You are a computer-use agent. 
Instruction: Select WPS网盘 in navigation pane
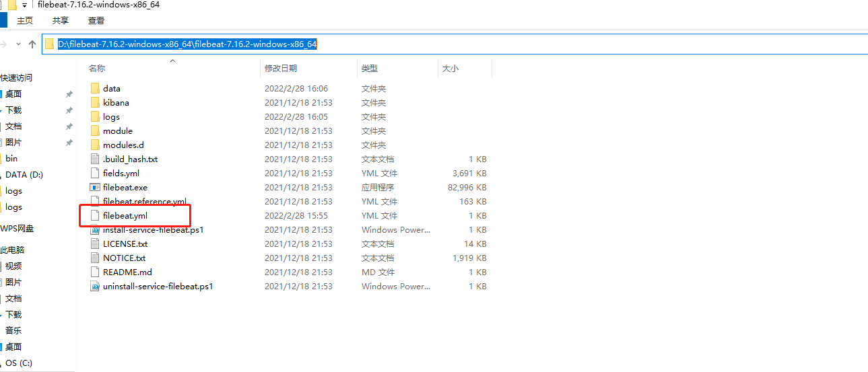click(x=17, y=229)
